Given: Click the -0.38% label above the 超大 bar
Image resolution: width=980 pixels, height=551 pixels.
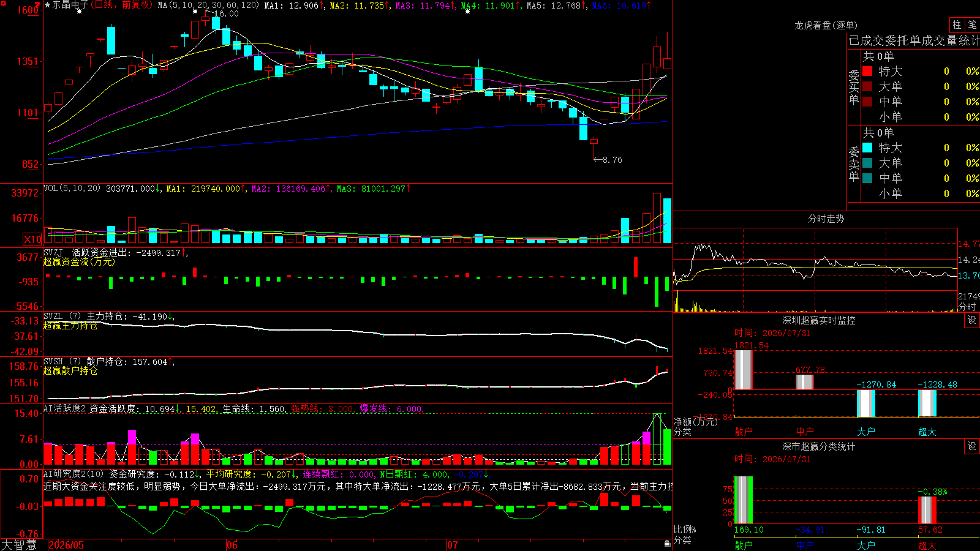Looking at the screenshot, I should (x=932, y=492).
